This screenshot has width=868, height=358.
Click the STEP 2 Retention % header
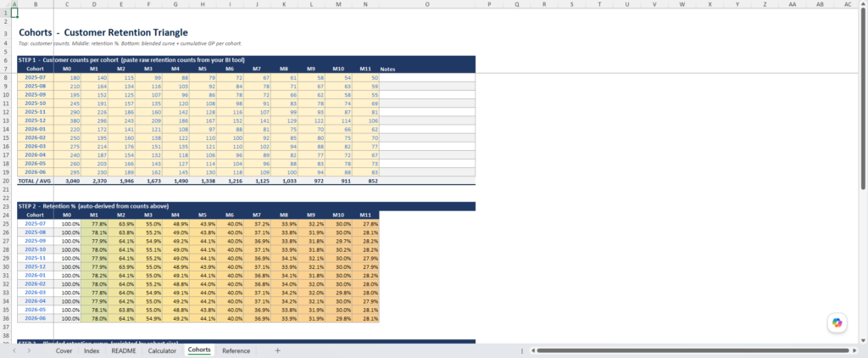coord(247,206)
